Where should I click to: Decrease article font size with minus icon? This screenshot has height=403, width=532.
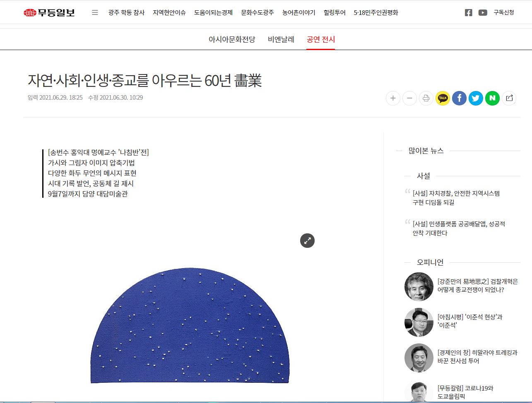click(409, 98)
